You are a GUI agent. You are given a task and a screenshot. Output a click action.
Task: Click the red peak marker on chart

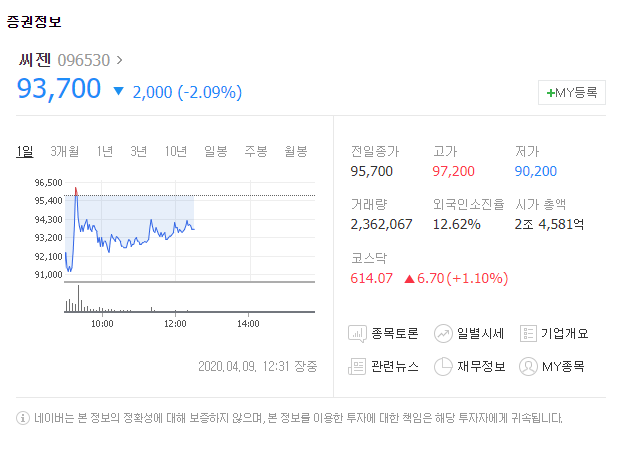point(76,191)
